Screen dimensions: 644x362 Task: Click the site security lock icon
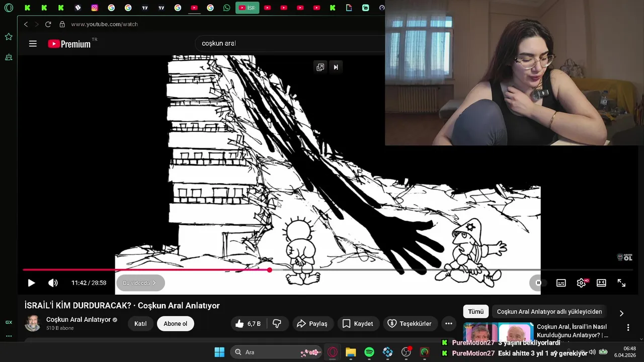[x=62, y=24]
